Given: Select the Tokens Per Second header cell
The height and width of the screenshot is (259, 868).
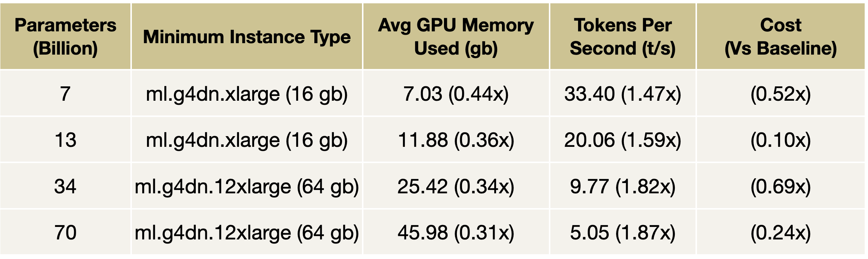Looking at the screenshot, I should [x=622, y=37].
